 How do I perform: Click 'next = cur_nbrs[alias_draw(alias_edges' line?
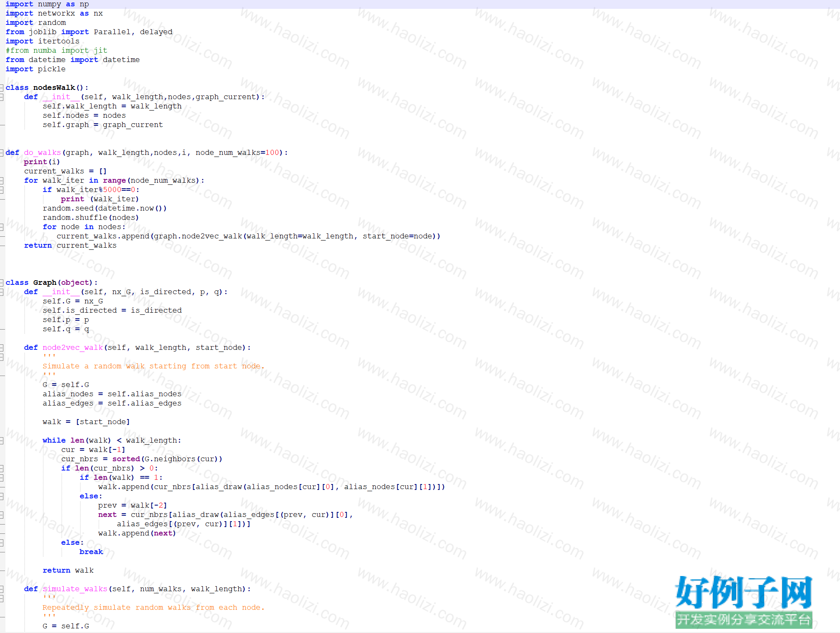click(226, 515)
